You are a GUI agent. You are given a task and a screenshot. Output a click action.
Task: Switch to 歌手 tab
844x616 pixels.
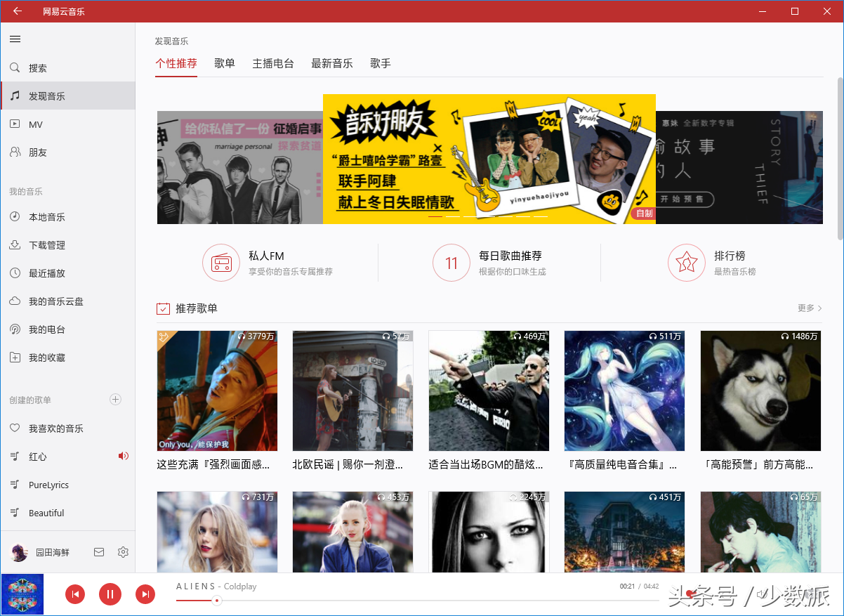point(381,63)
